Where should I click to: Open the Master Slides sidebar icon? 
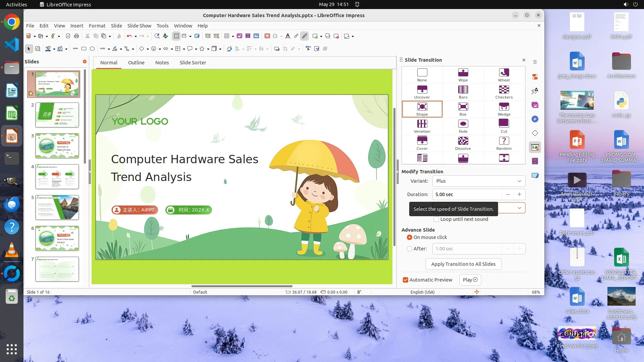(535, 176)
